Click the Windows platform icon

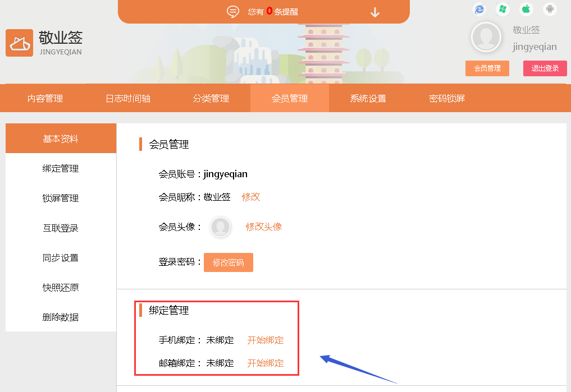coord(502,10)
